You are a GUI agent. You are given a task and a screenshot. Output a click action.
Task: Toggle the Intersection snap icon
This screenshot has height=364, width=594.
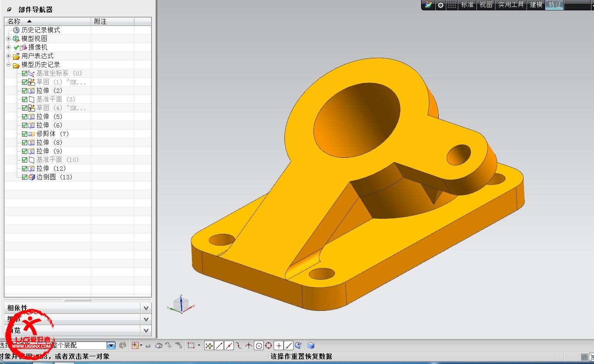249,345
